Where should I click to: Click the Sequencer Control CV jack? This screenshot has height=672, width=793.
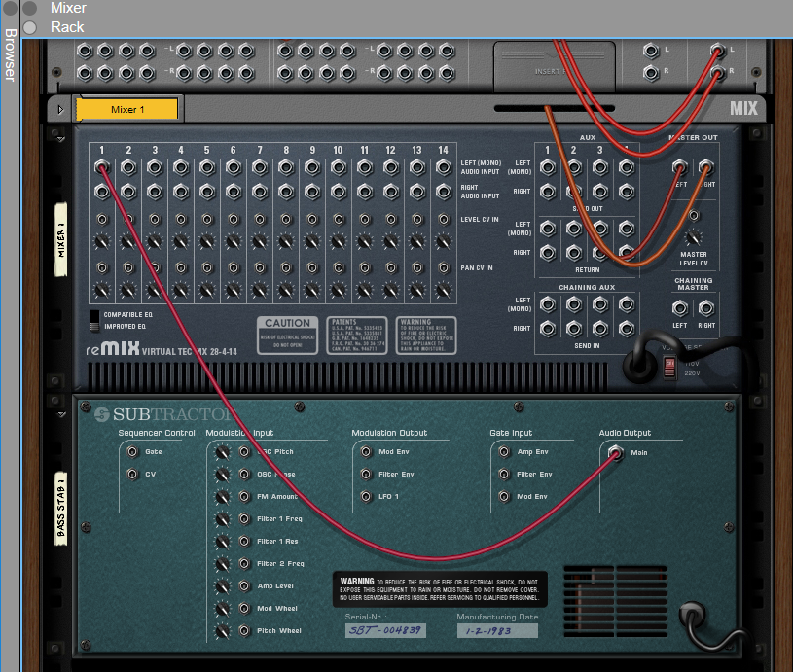pyautogui.click(x=132, y=474)
